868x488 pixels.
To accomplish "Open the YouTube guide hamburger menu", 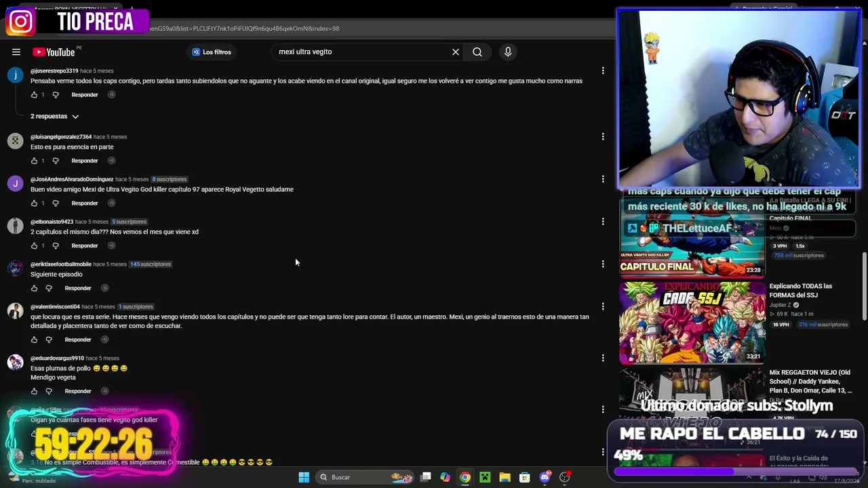I will [16, 52].
